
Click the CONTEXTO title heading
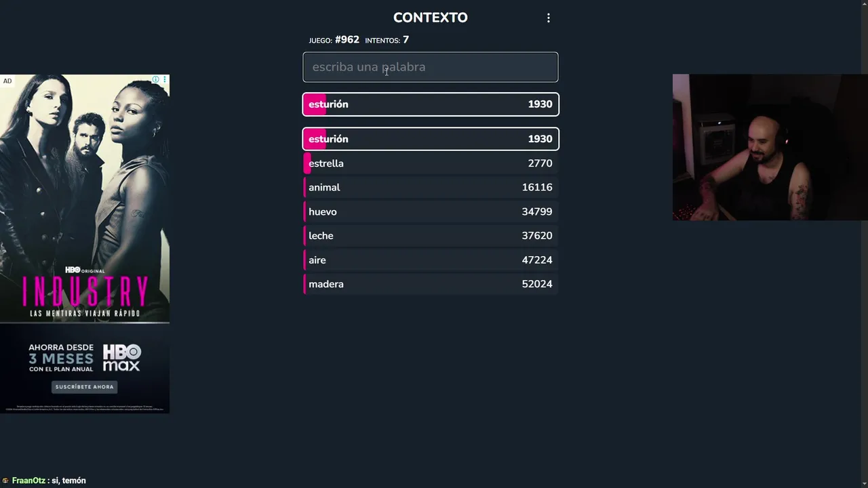click(x=430, y=18)
